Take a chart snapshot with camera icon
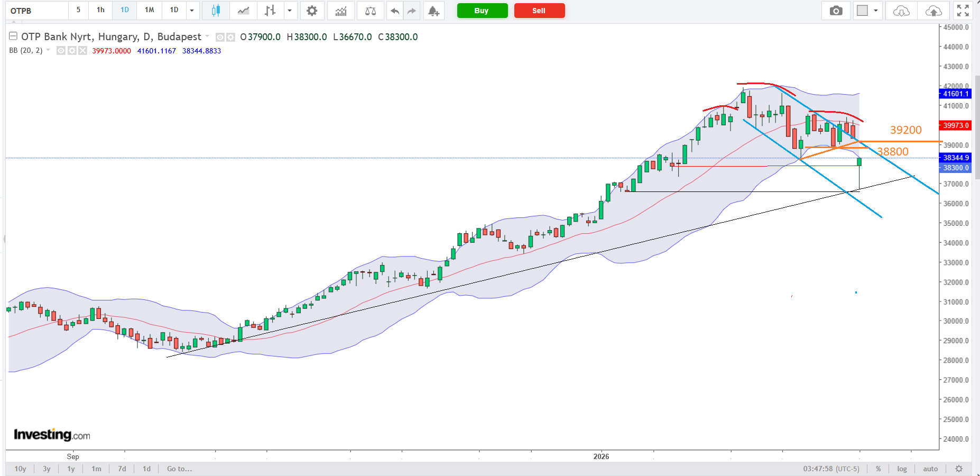The height and width of the screenshot is (476, 980). coord(836,11)
